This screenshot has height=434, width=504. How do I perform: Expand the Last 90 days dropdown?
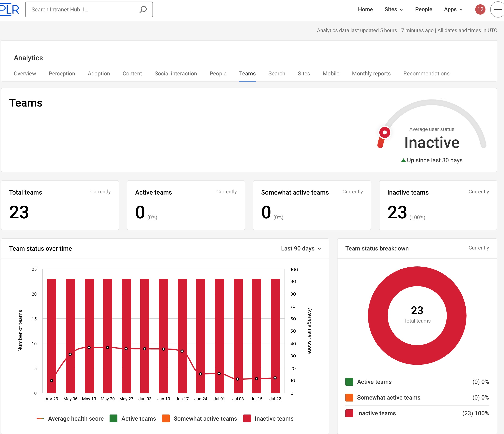point(300,249)
